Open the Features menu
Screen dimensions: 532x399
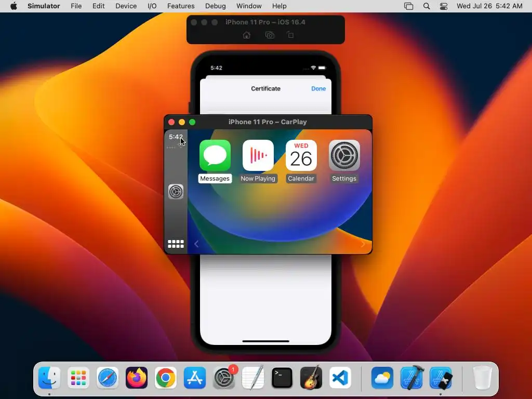[181, 6]
